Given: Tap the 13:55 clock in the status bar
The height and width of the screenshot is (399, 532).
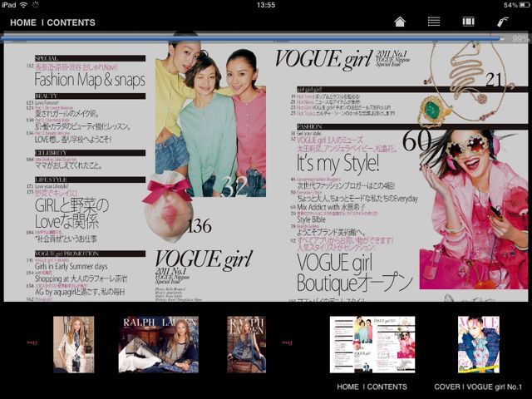Looking at the screenshot, I should point(266,5).
